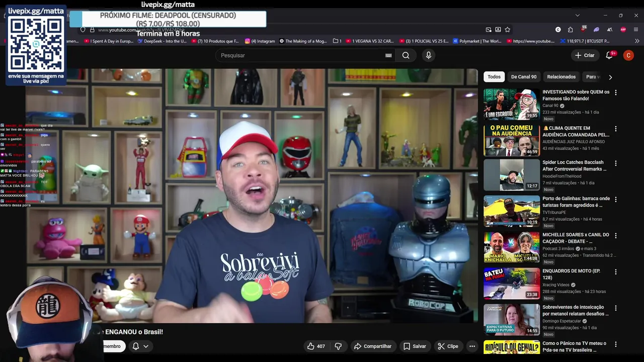Open Polymarket bookmark
The height and width of the screenshot is (362, 644).
click(x=477, y=41)
